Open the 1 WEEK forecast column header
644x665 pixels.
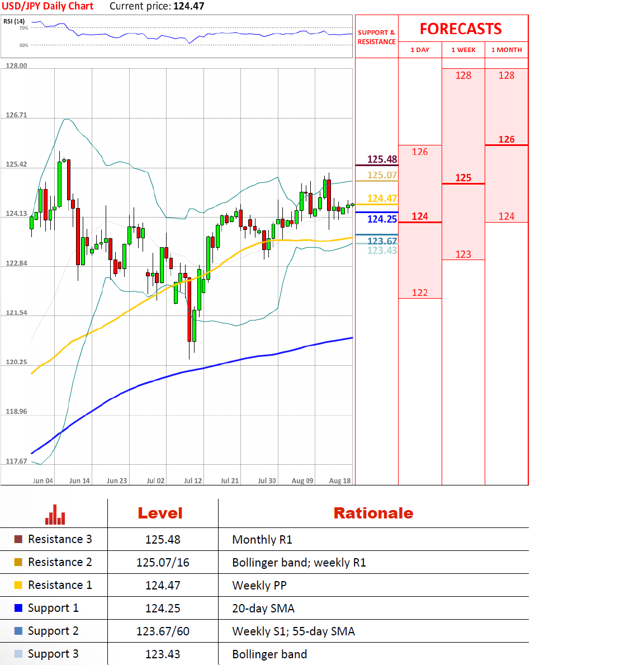tap(463, 50)
